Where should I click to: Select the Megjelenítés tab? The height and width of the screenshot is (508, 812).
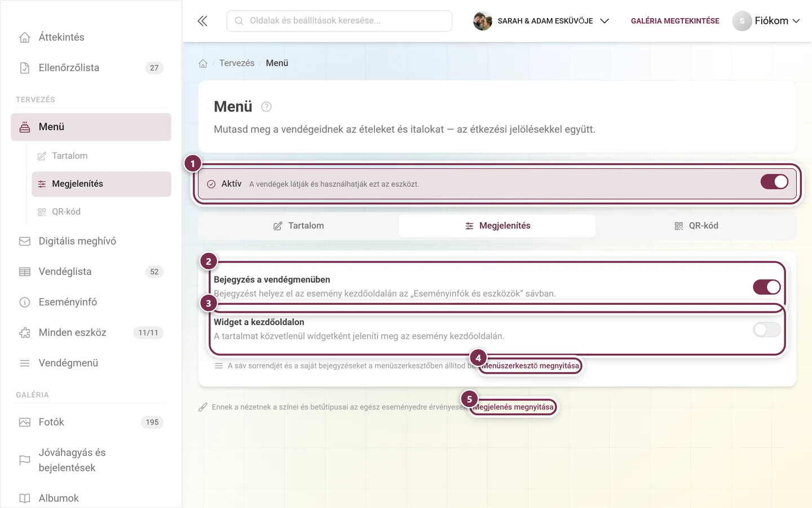(497, 226)
